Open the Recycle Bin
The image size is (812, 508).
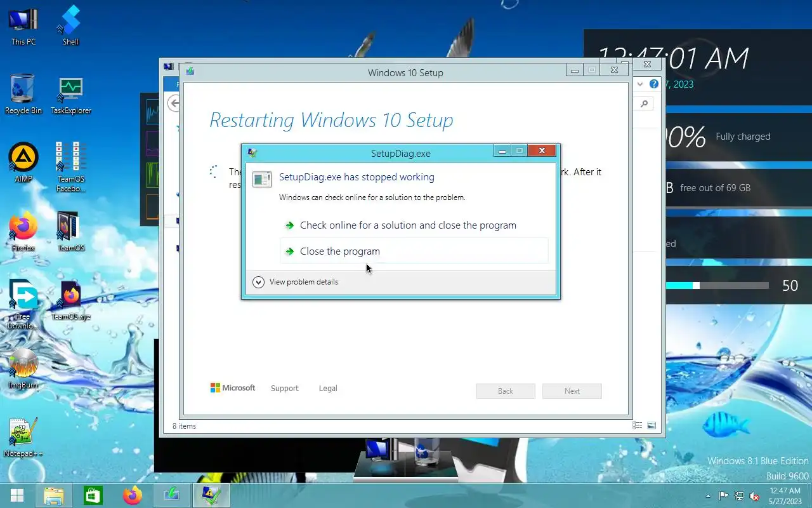(23, 94)
